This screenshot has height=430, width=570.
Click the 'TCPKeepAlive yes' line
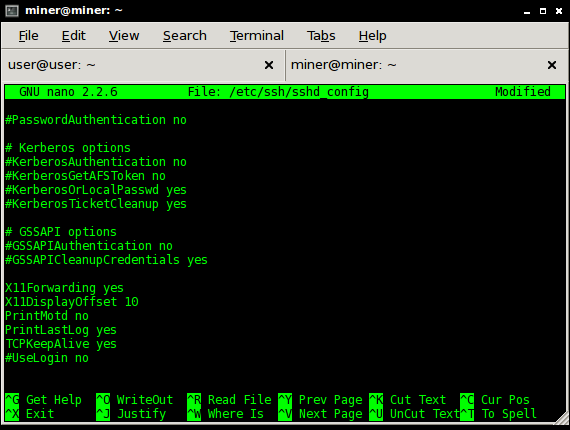pos(61,344)
